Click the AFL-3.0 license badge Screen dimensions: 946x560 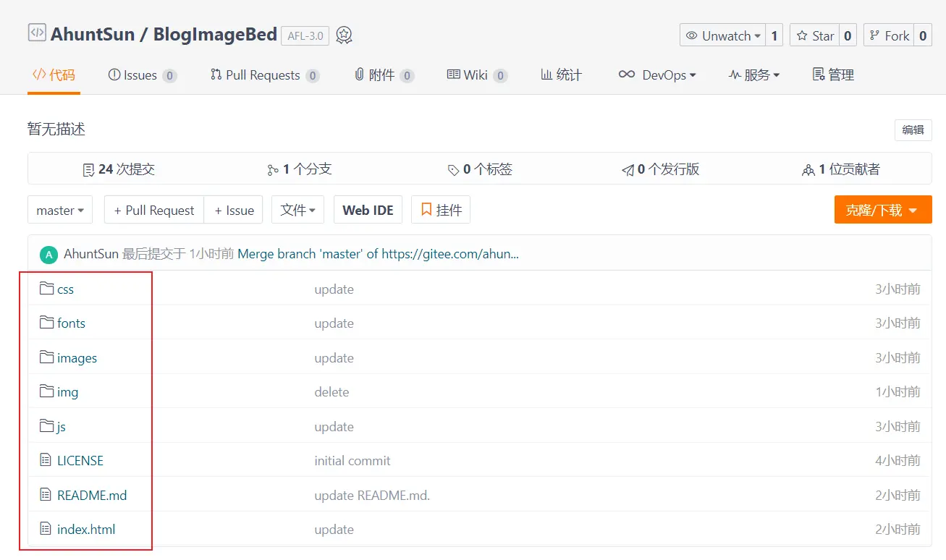(305, 35)
